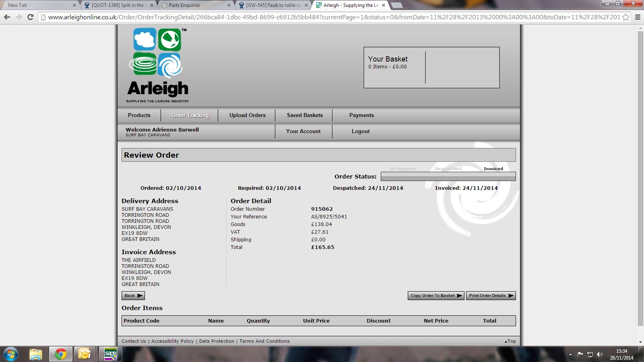This screenshot has width=644, height=362.
Task: Jump to Top of the page
Action: click(510, 341)
